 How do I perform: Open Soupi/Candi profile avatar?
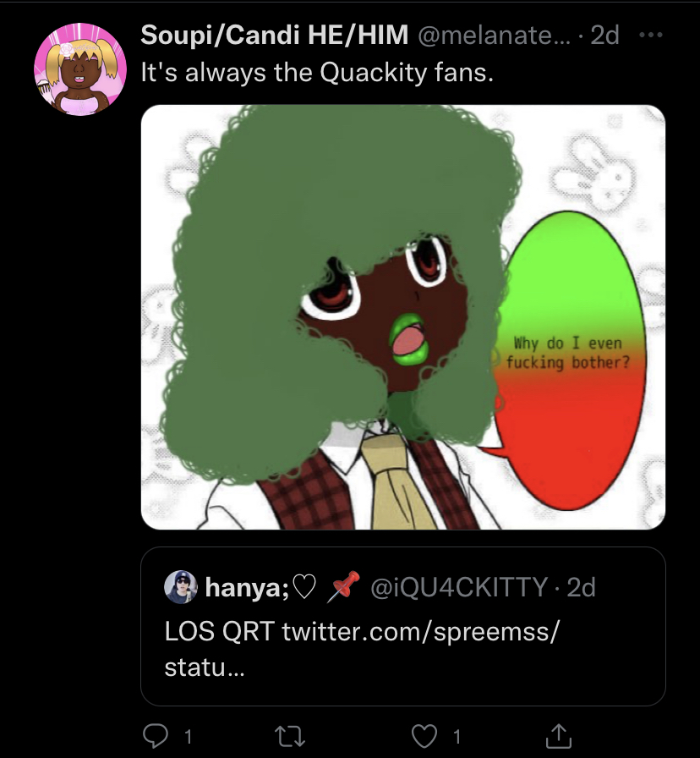pos(80,69)
